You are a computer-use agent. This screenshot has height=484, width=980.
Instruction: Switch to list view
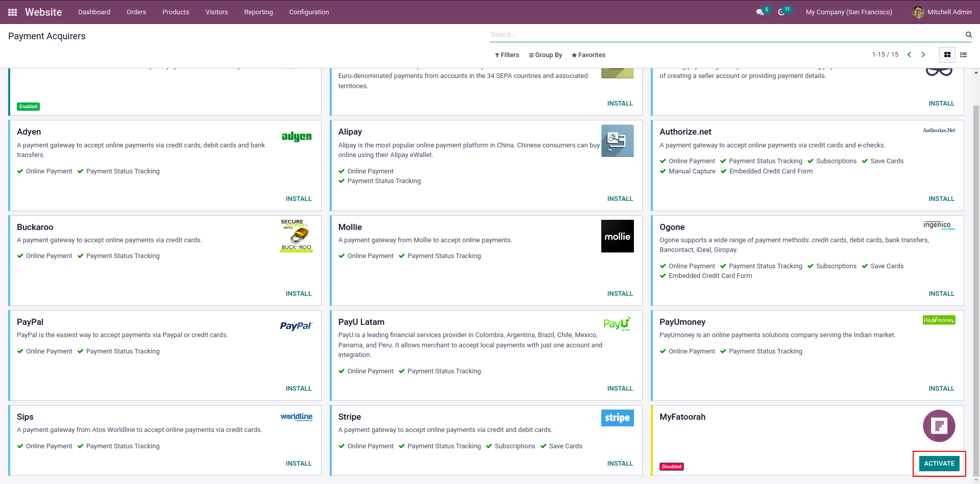tap(964, 55)
